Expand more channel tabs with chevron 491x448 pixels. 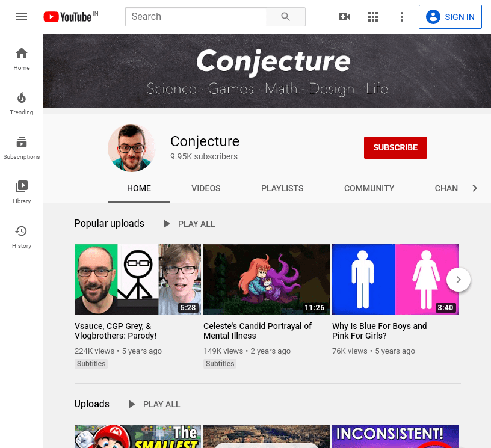475,188
